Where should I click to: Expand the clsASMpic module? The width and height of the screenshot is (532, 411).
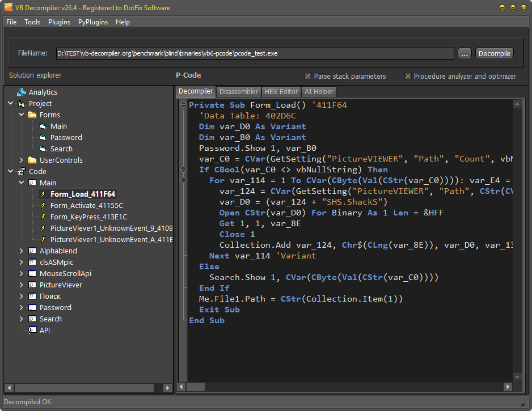(x=21, y=262)
